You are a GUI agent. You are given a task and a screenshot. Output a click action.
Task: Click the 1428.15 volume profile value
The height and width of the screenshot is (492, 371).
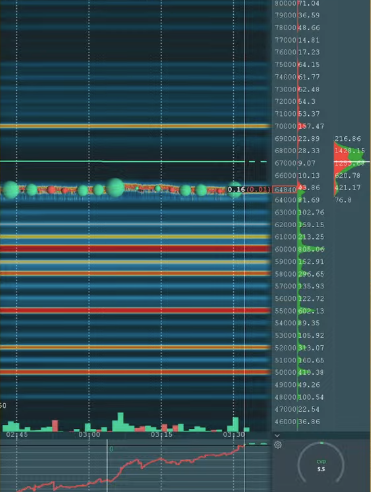(349, 151)
